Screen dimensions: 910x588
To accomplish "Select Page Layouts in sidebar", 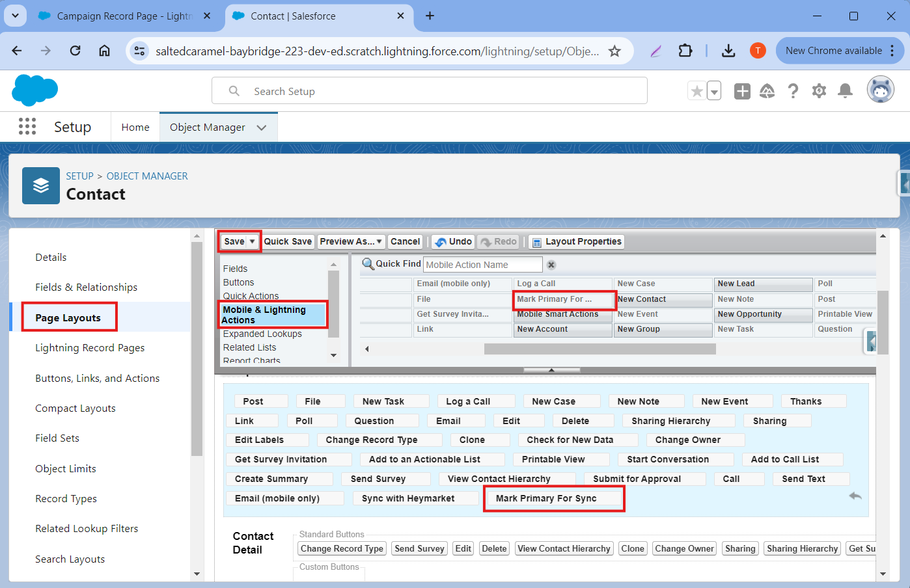I will pyautogui.click(x=68, y=317).
